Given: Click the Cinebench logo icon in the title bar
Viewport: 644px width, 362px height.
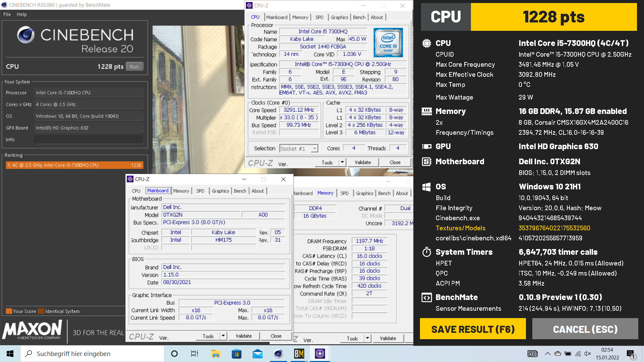Looking at the screenshot, I should point(4,5).
